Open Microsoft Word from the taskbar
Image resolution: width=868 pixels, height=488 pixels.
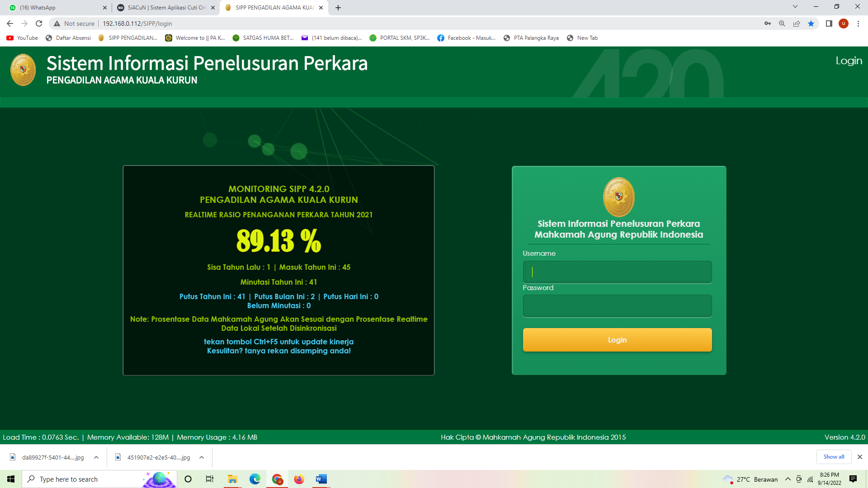(x=321, y=479)
